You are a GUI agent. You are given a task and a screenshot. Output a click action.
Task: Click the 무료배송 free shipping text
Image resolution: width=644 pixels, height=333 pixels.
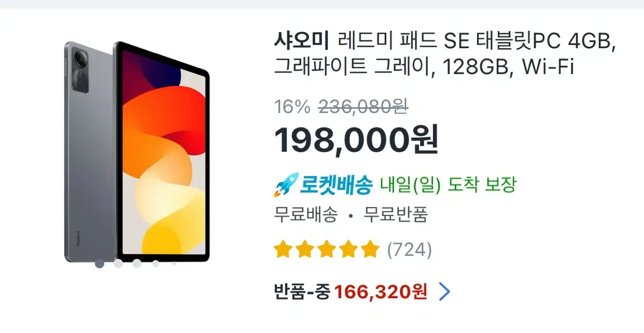305,216
